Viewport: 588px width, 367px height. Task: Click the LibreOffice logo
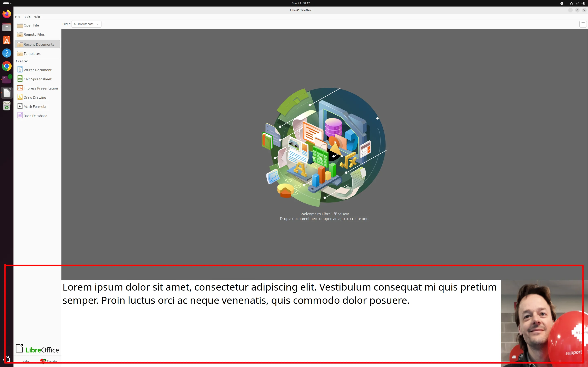tap(37, 349)
